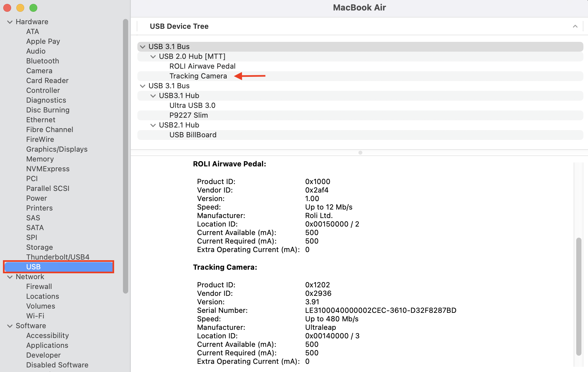
Task: Open Parallel SCSI in sidebar
Action: coord(48,188)
